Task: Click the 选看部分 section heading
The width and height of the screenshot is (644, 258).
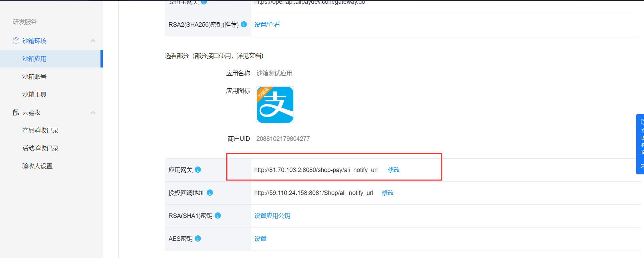Action: point(214,56)
